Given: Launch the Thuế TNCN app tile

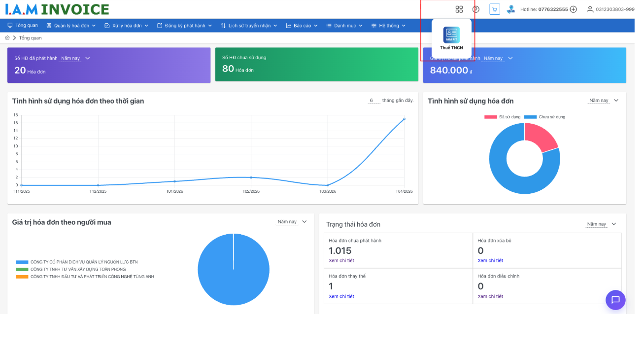Looking at the screenshot, I should coord(451,38).
